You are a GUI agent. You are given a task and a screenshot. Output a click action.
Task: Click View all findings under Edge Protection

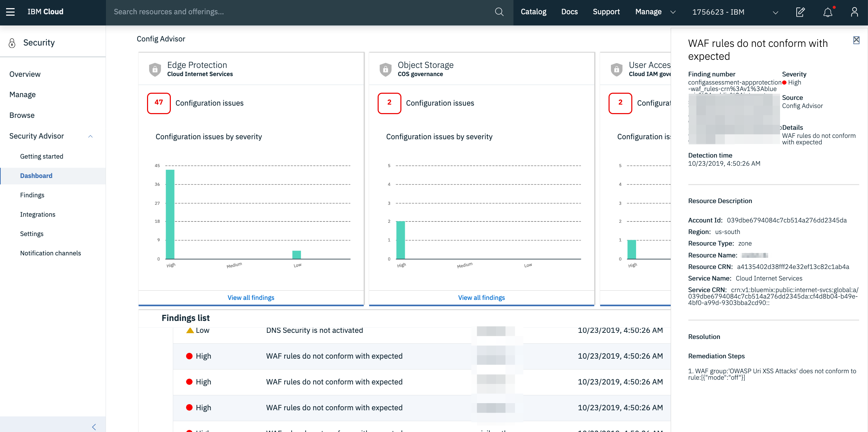point(250,298)
